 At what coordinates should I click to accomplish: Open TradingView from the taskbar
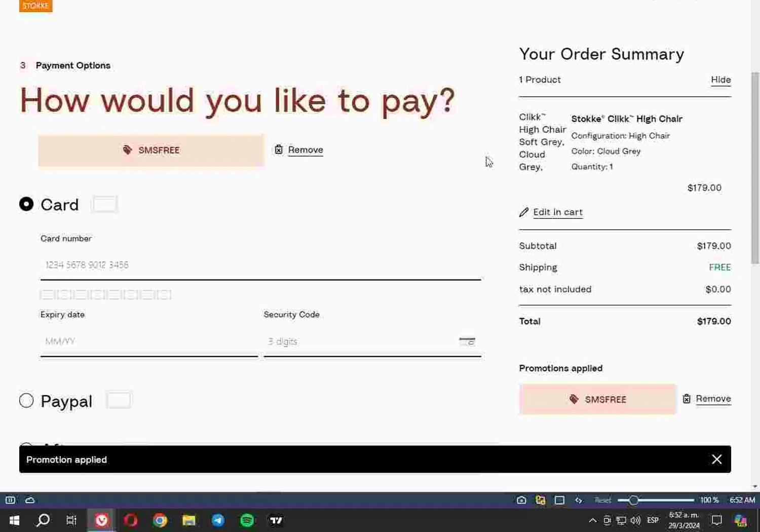(276, 520)
